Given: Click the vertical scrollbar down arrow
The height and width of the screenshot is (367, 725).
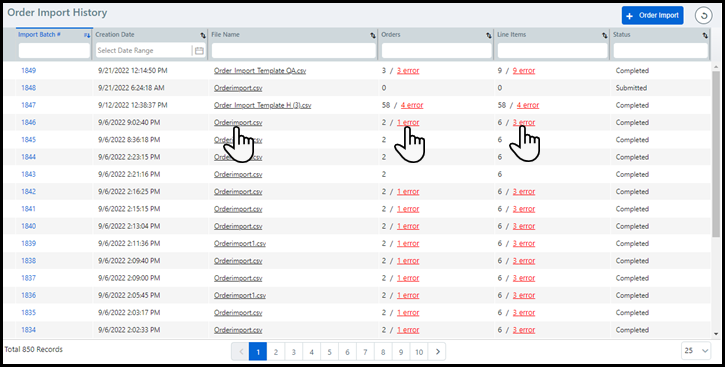Looking at the screenshot, I should 716,334.
